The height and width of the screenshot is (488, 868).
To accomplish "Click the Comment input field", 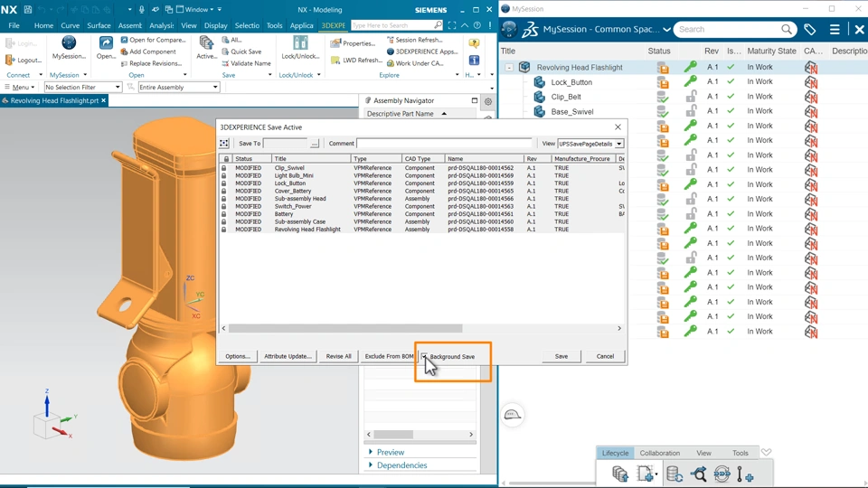I will point(444,144).
